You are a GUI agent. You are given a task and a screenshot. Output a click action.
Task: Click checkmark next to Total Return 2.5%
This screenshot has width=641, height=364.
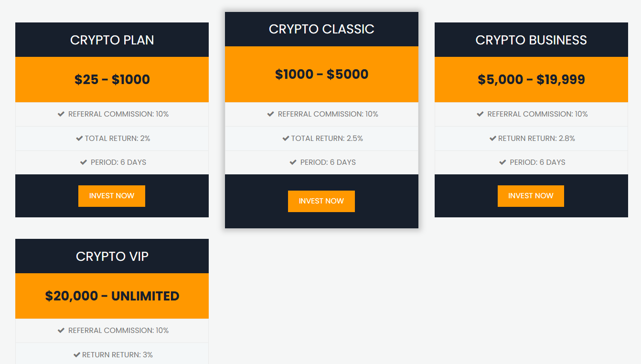286,139
